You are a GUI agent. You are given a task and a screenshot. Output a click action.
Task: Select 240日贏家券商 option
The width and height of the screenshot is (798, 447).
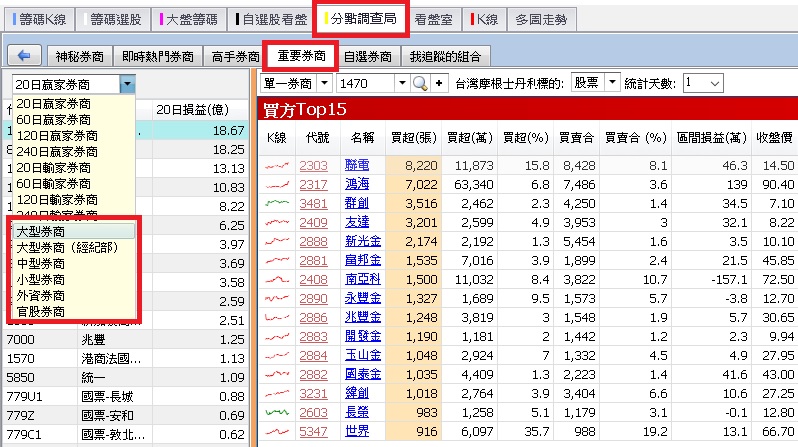[74, 152]
